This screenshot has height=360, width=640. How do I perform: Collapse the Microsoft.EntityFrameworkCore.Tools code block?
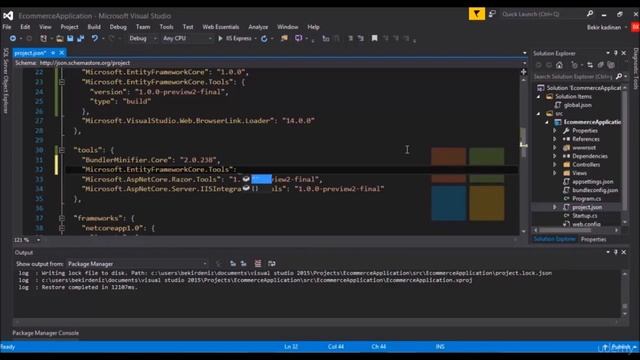coord(62,82)
